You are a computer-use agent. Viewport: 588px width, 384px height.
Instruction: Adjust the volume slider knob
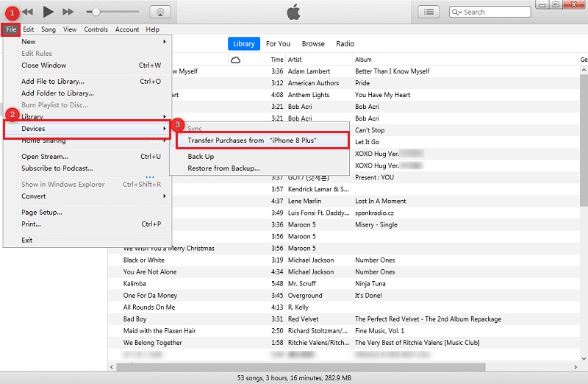(x=96, y=12)
